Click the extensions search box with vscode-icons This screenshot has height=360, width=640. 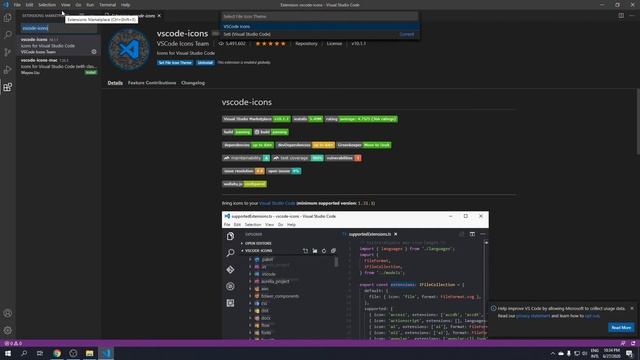coord(59,28)
